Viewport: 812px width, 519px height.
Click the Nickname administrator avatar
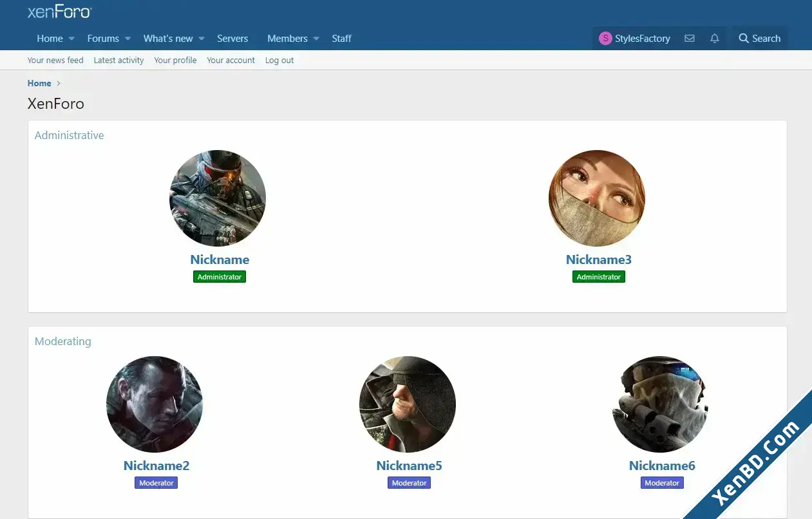click(x=218, y=198)
